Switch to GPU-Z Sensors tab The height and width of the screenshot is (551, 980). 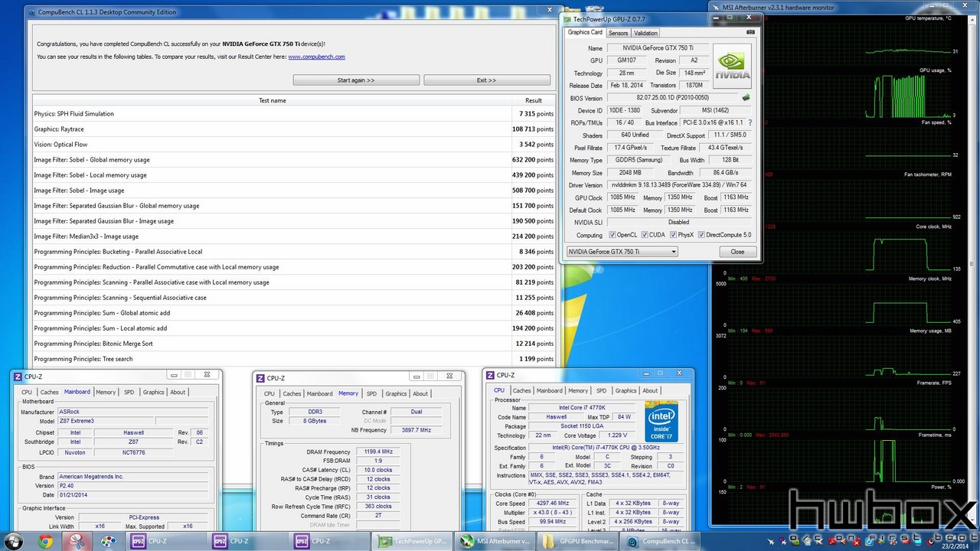[618, 33]
